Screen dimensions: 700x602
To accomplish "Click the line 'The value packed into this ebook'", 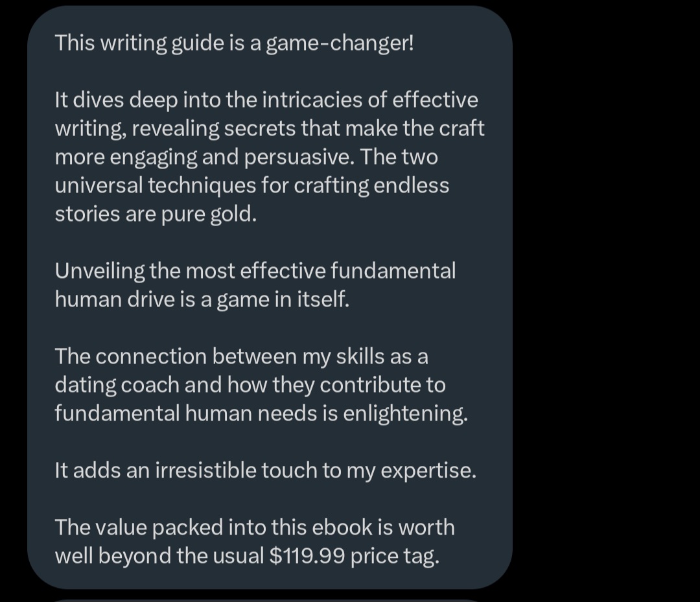I will pos(255,527).
